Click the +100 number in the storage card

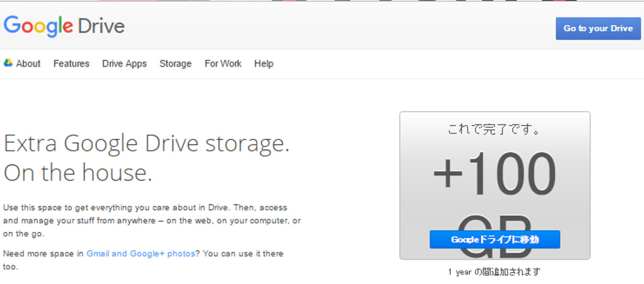494,174
